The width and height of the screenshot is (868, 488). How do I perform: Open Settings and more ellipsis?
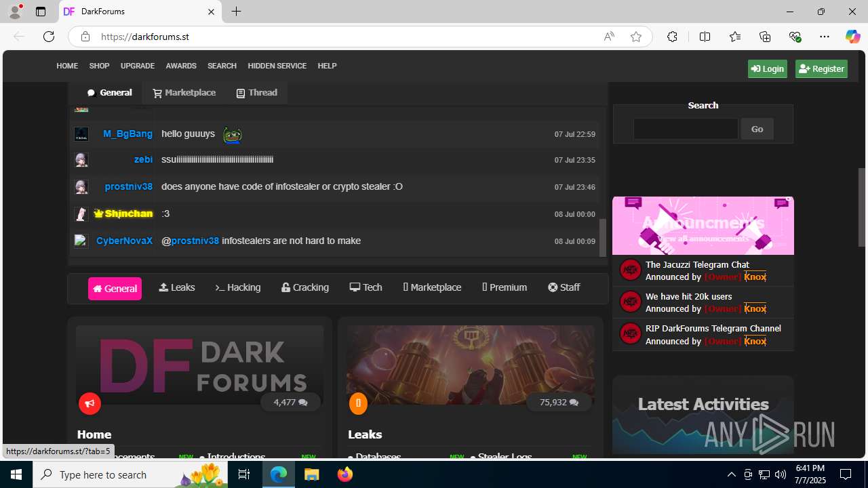[825, 37]
